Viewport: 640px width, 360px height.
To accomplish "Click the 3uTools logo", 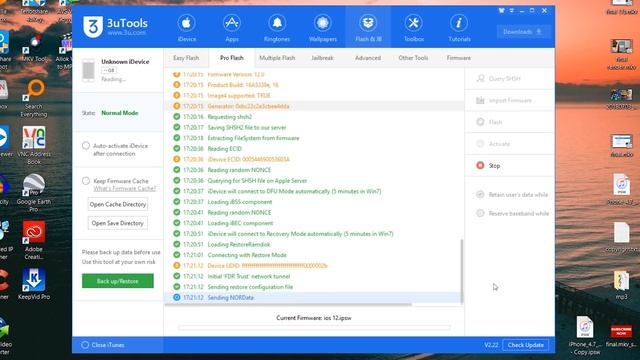I will click(x=115, y=27).
